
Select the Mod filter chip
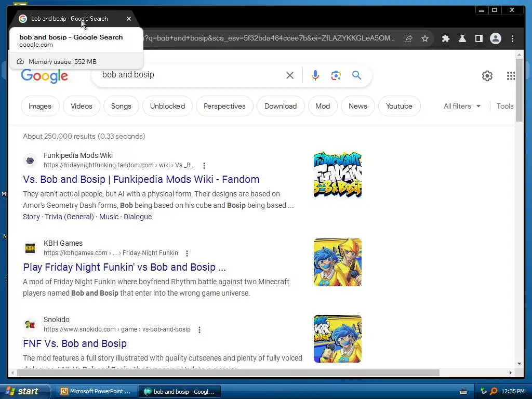(x=323, y=106)
